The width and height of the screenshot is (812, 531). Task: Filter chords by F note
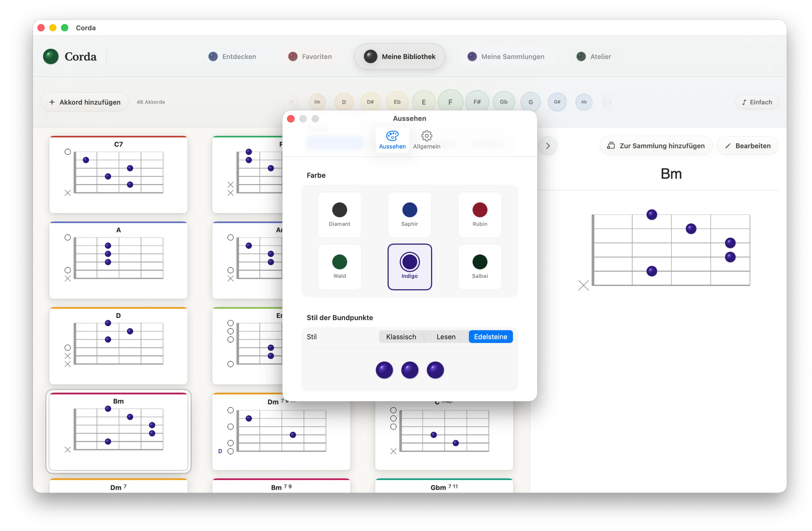point(450,102)
